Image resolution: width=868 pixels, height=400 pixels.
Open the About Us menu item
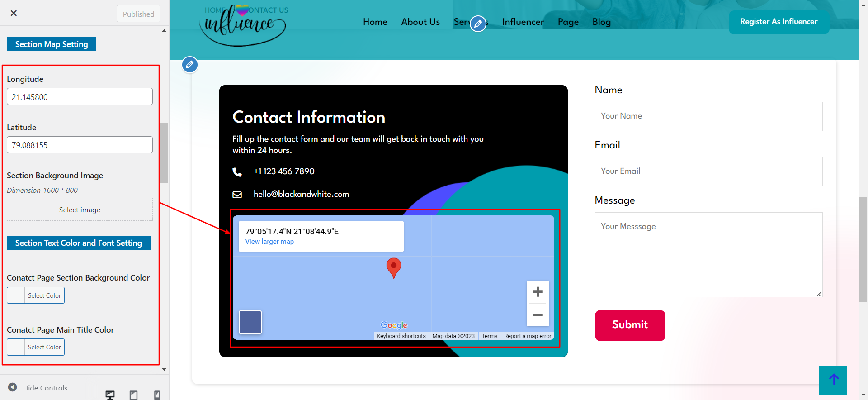click(420, 22)
